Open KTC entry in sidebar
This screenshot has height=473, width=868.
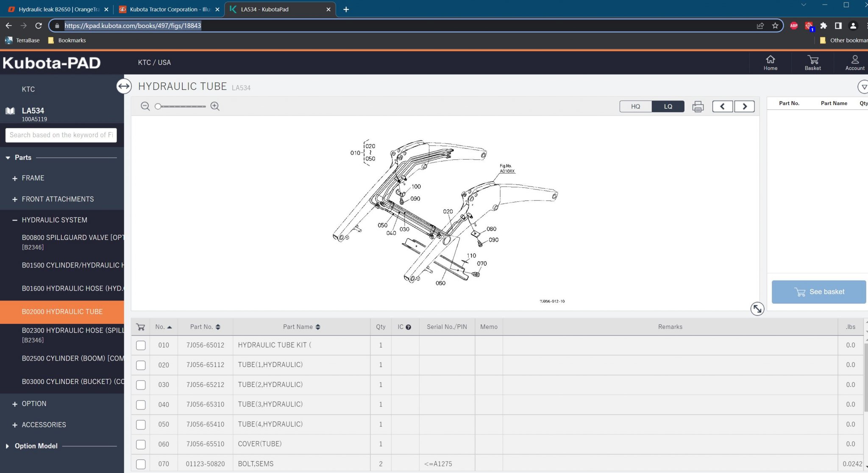point(28,89)
